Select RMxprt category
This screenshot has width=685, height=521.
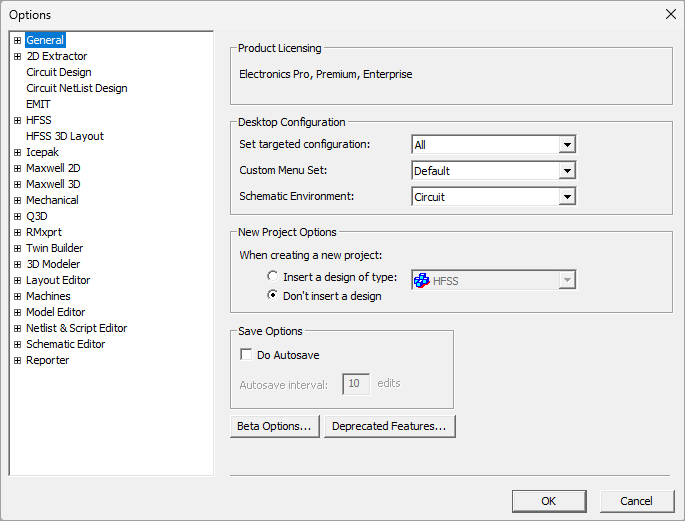coord(44,232)
